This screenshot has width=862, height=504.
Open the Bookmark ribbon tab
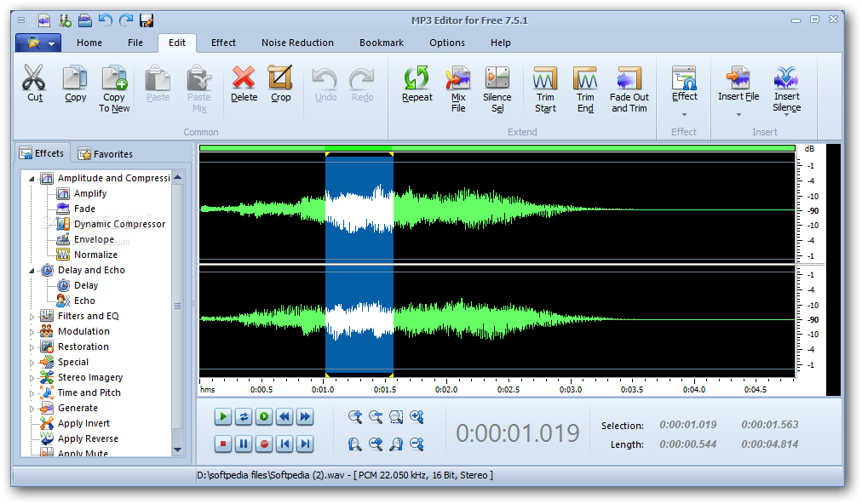click(x=382, y=43)
